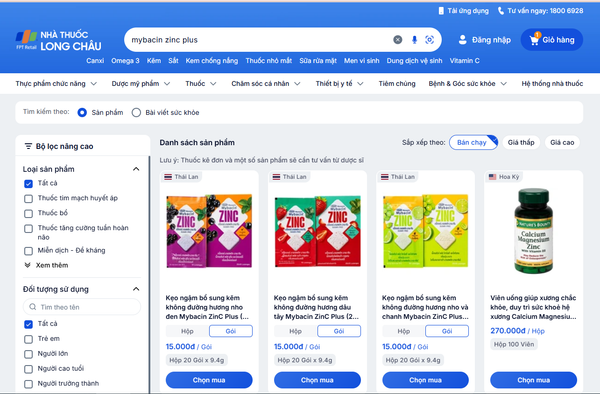Image resolution: width=600 pixels, height=394 pixels.
Task: Open the Dược mỹ phẩm dropdown menu
Action: [x=141, y=83]
